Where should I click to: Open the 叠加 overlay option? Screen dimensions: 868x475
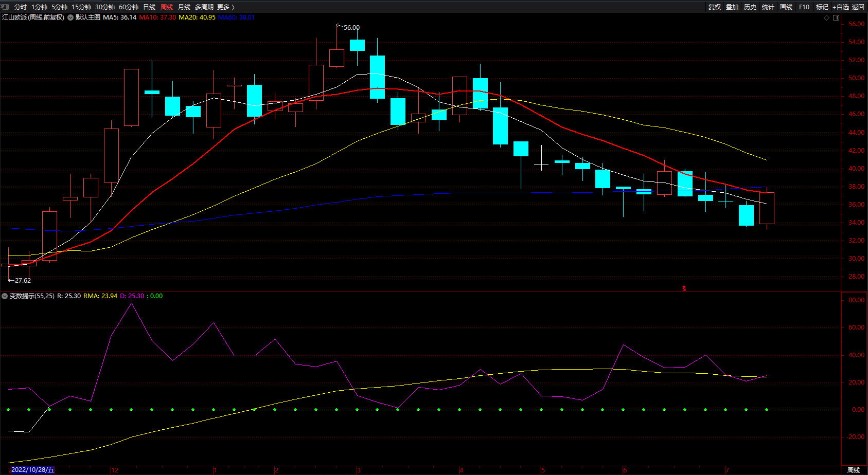point(732,7)
